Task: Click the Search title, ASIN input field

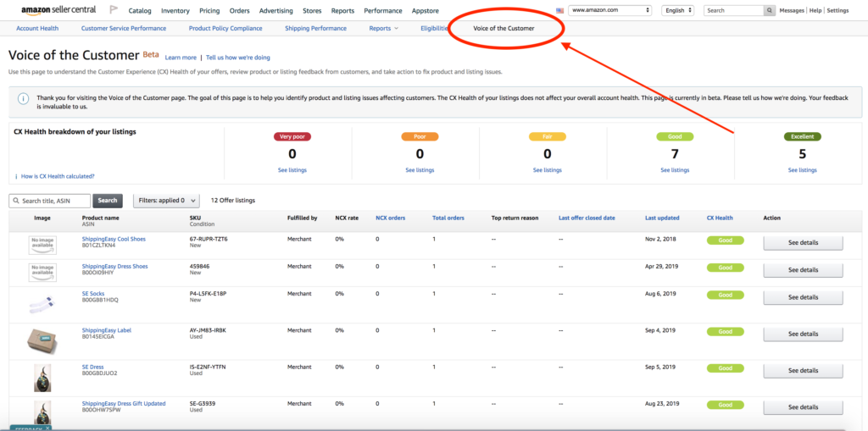Action: pyautogui.click(x=49, y=201)
